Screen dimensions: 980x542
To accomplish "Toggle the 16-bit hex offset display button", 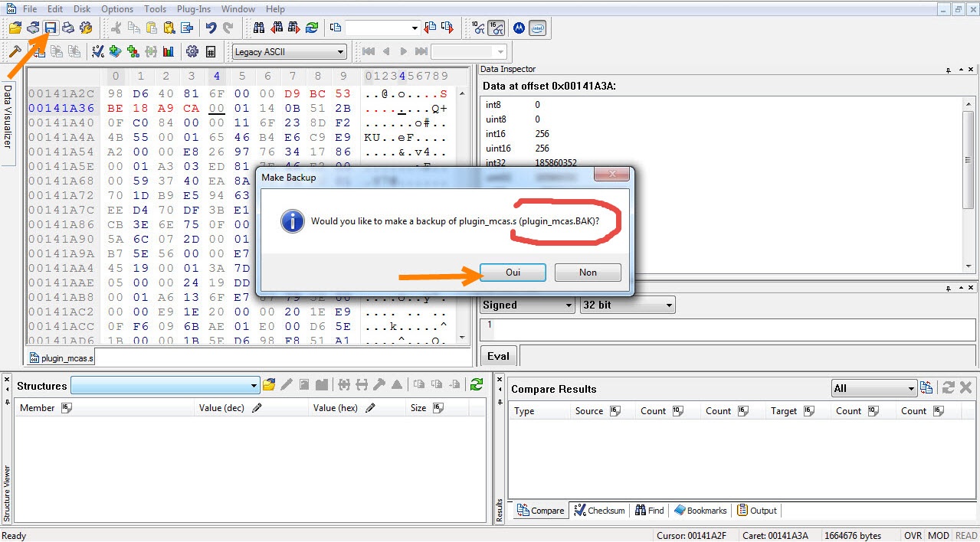I will 497,28.
